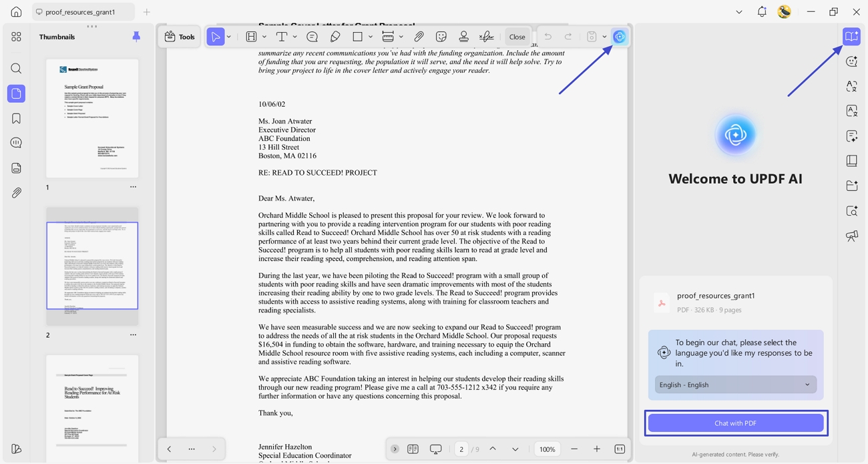Open the reading book icon in right sidebar
This screenshot has width=868, height=464.
coord(851,161)
